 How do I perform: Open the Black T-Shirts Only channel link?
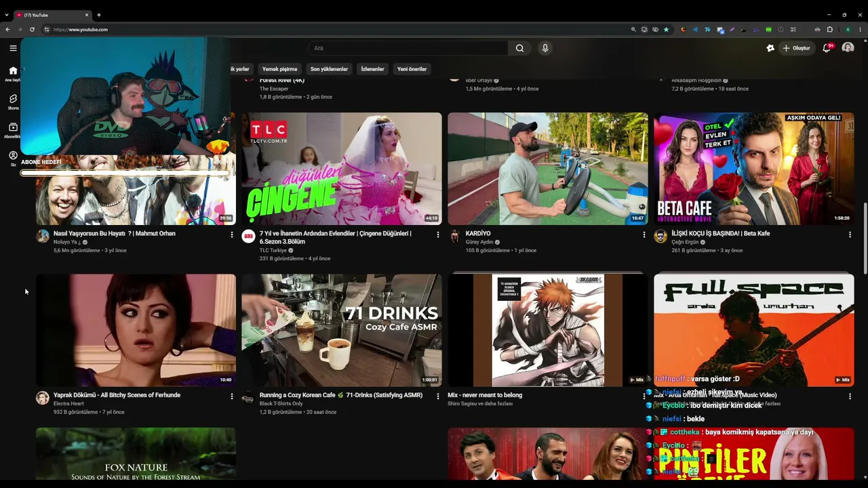(281, 403)
